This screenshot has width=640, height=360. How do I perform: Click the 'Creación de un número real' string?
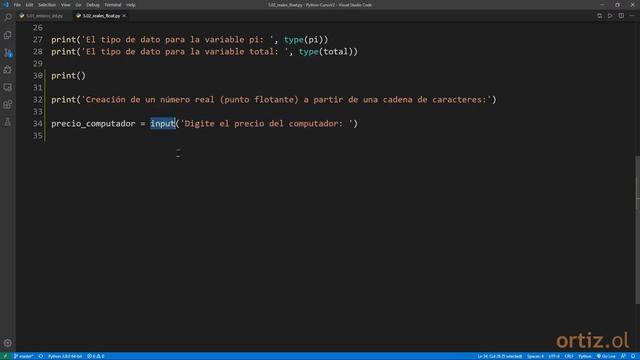286,100
